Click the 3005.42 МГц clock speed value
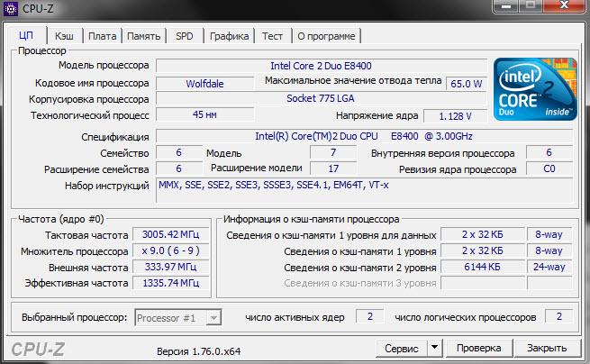Viewport: 590px width, 364px height. tap(171, 234)
